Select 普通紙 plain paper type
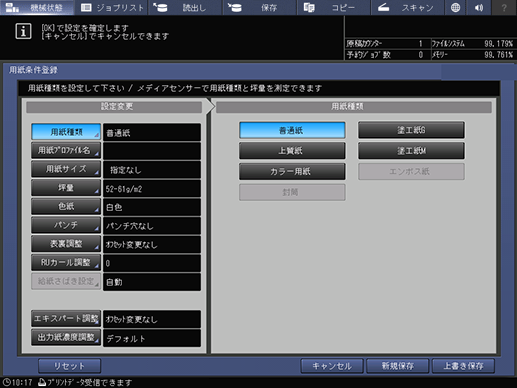The width and height of the screenshot is (517, 388). click(x=292, y=130)
